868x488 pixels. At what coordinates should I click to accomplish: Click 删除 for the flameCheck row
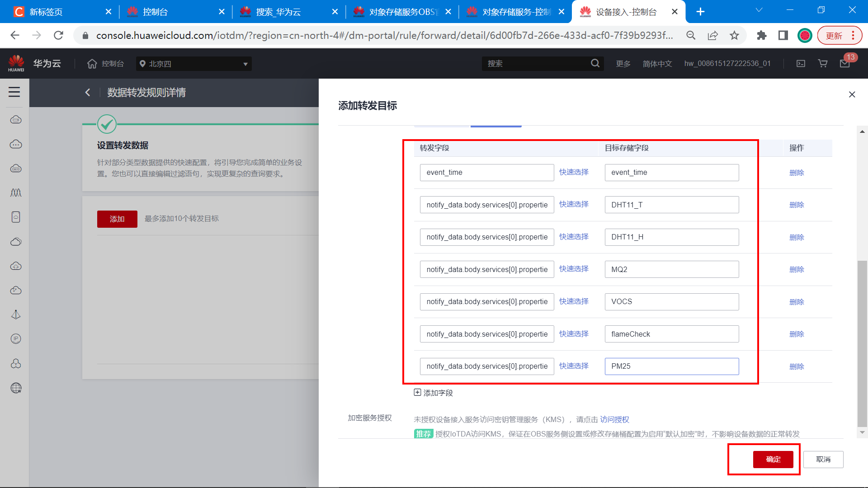pos(797,334)
